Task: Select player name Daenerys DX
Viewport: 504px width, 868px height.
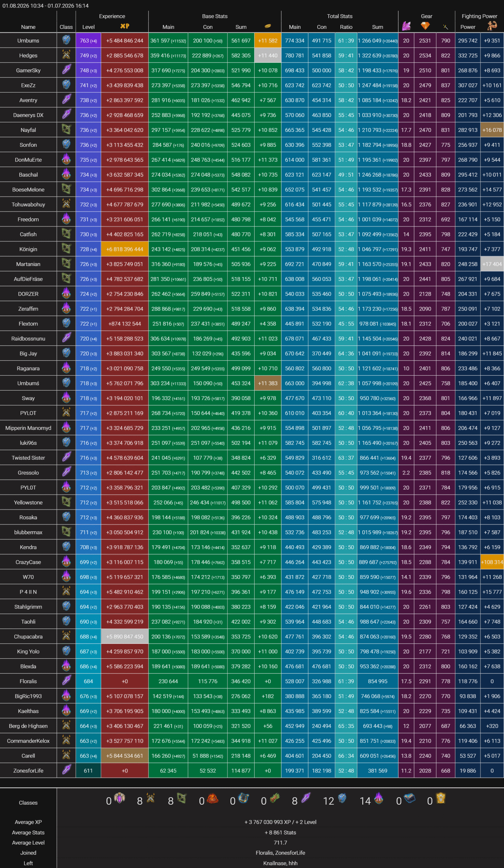Action: click(x=28, y=115)
